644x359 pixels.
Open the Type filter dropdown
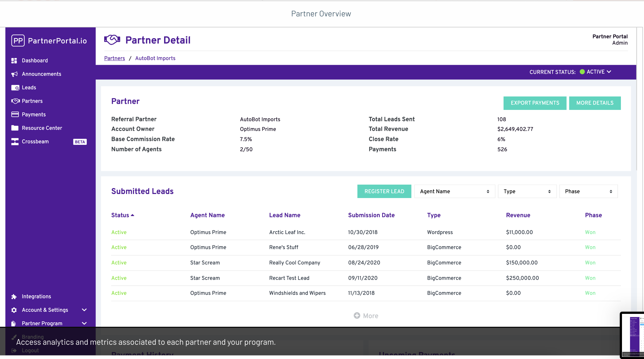pos(527,191)
